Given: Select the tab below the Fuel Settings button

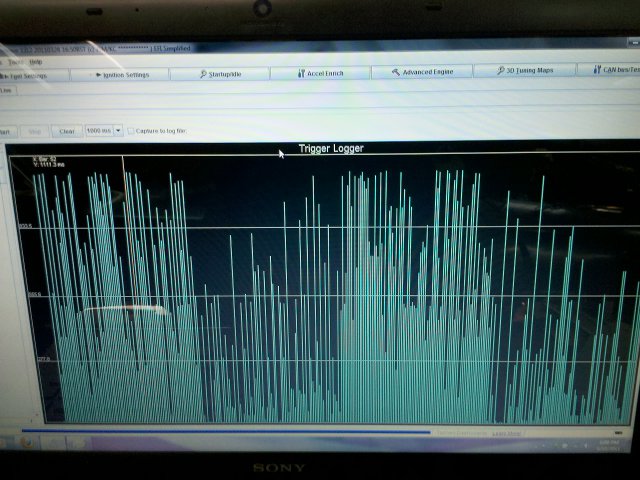Looking at the screenshot, I should click(6, 89).
